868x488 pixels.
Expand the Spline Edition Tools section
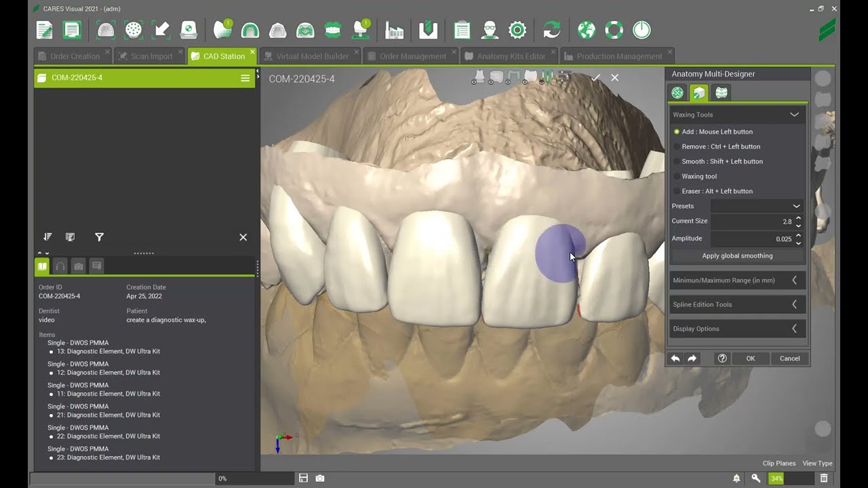(738, 304)
